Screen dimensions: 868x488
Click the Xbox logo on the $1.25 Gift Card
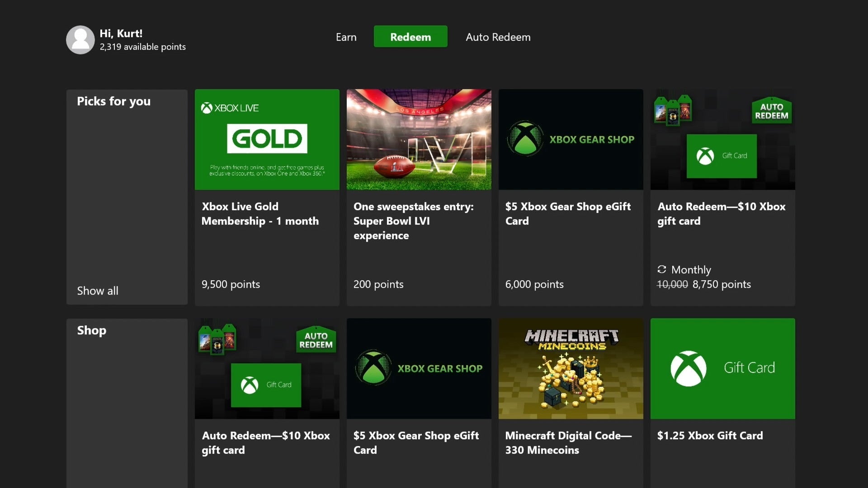[689, 368]
